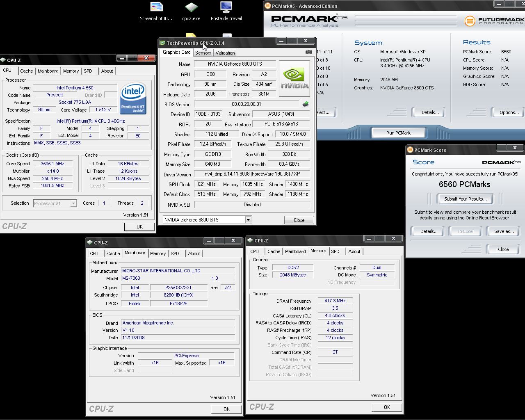The image size is (525, 420).
Task: Click the NVIDIA SLI field showing Disabled
Action: point(252,205)
